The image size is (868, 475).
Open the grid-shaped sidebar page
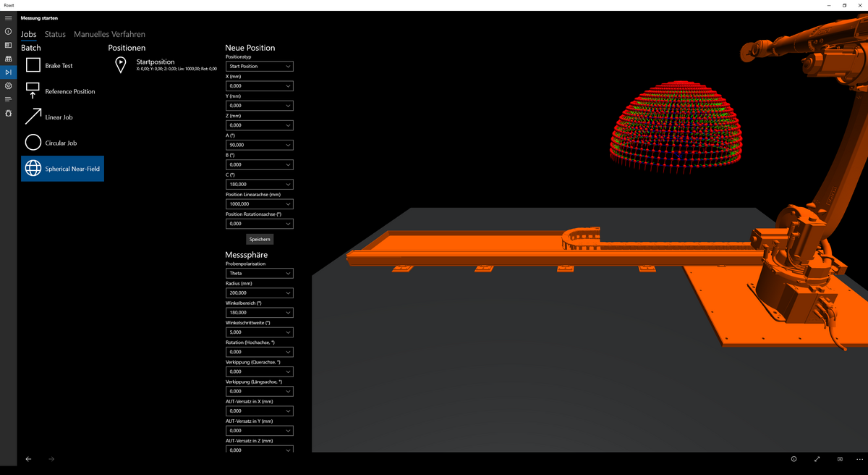click(x=8, y=59)
